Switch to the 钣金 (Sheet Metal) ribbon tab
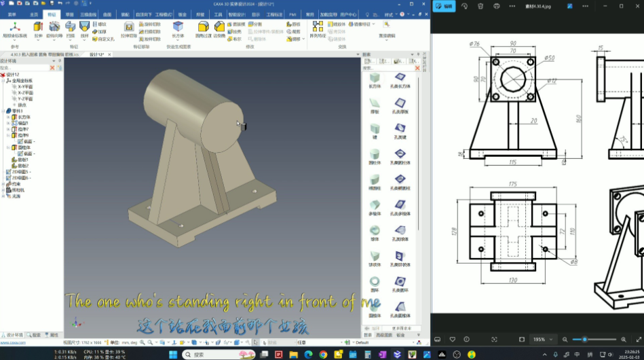Viewport: 644px width, 360px height. pyautogui.click(x=182, y=14)
